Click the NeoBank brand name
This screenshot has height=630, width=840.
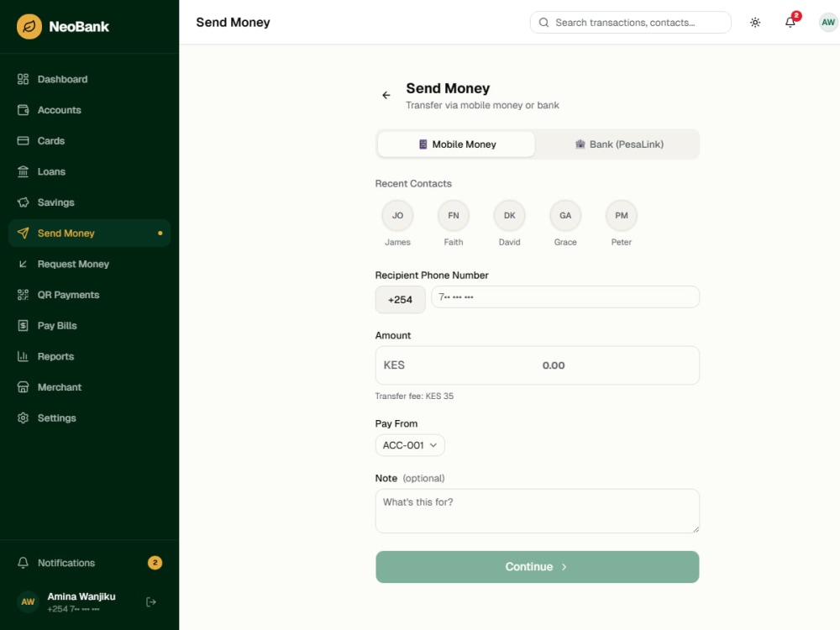pos(79,26)
